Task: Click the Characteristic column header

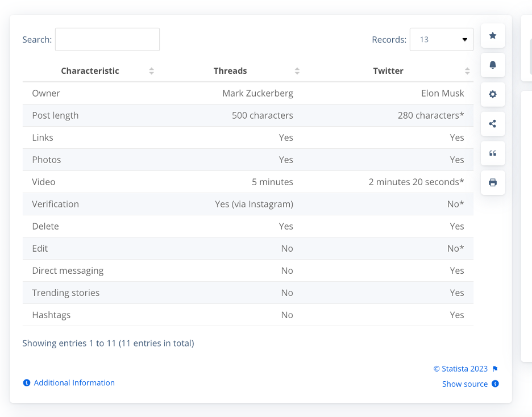Action: (90, 71)
